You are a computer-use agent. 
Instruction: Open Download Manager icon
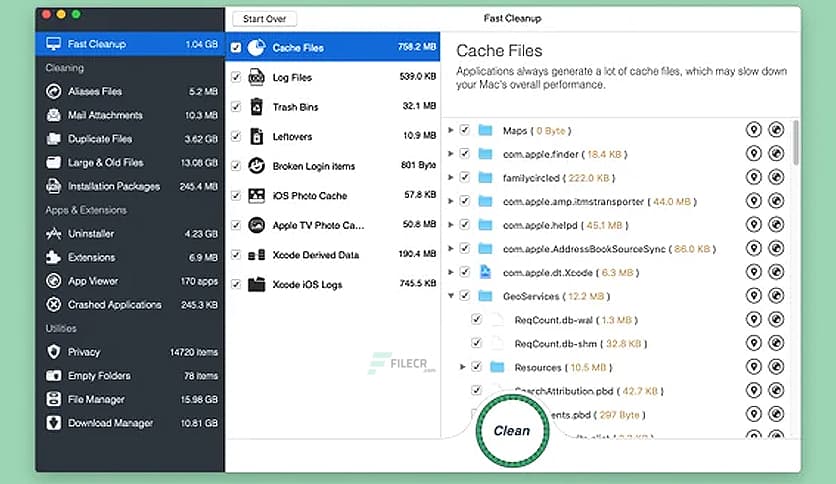click(x=53, y=423)
